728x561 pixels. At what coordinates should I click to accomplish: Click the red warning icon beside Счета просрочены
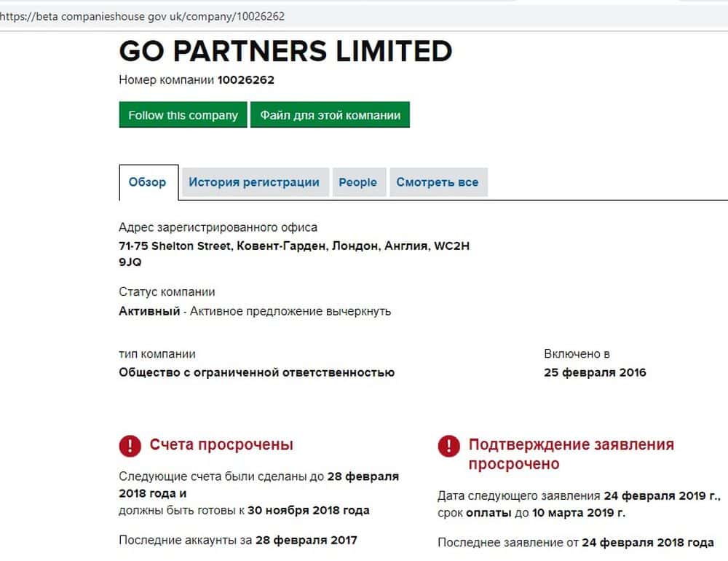coord(130,445)
